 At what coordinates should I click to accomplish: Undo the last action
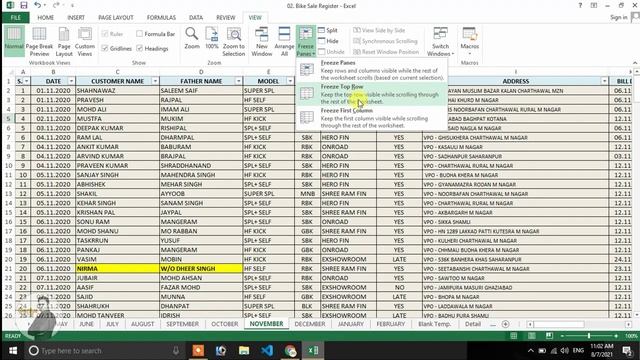(x=37, y=5)
